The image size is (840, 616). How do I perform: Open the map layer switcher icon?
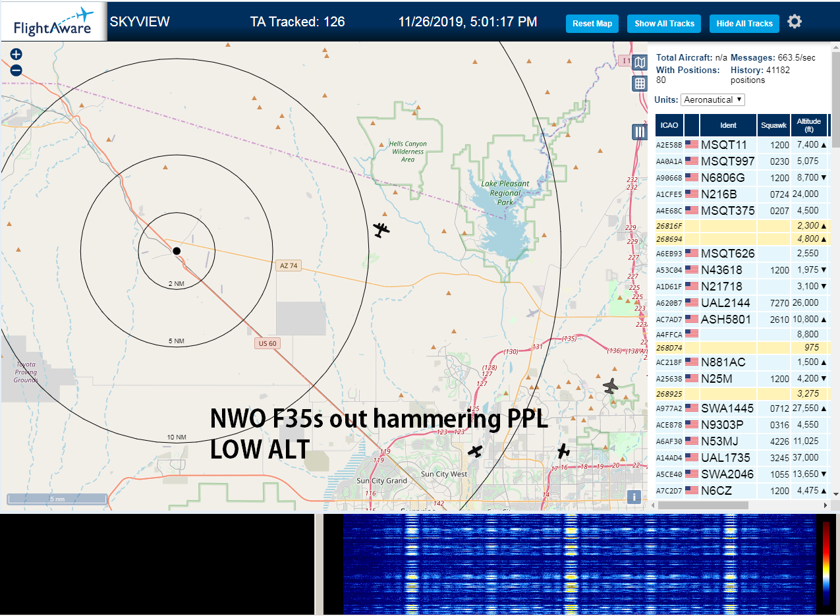[x=640, y=63]
